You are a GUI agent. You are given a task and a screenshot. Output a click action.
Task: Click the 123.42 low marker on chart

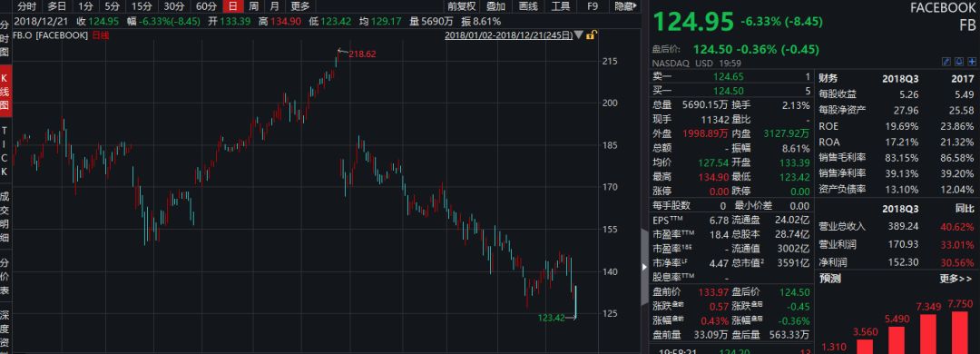pyautogui.click(x=552, y=318)
